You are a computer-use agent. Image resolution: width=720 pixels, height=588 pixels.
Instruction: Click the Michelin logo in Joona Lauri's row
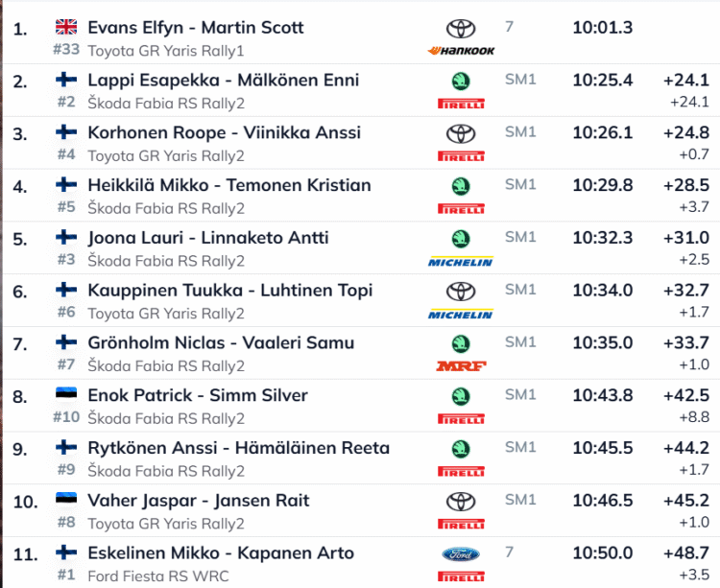coord(462,260)
